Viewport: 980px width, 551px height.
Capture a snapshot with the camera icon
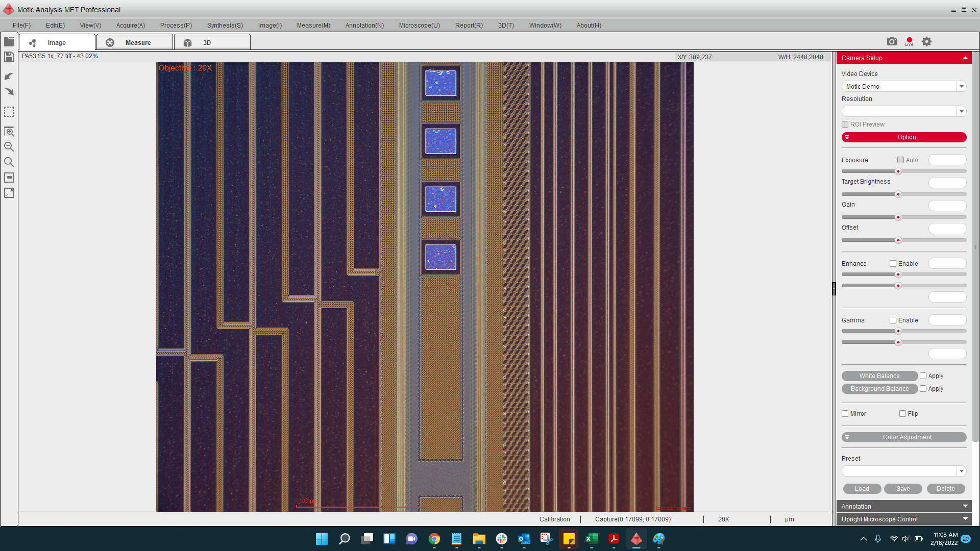[892, 41]
